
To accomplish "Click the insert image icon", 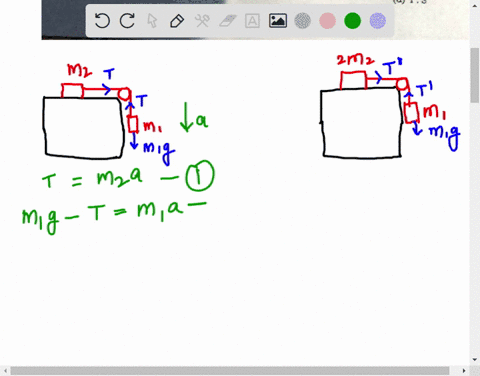I will coord(278,21).
